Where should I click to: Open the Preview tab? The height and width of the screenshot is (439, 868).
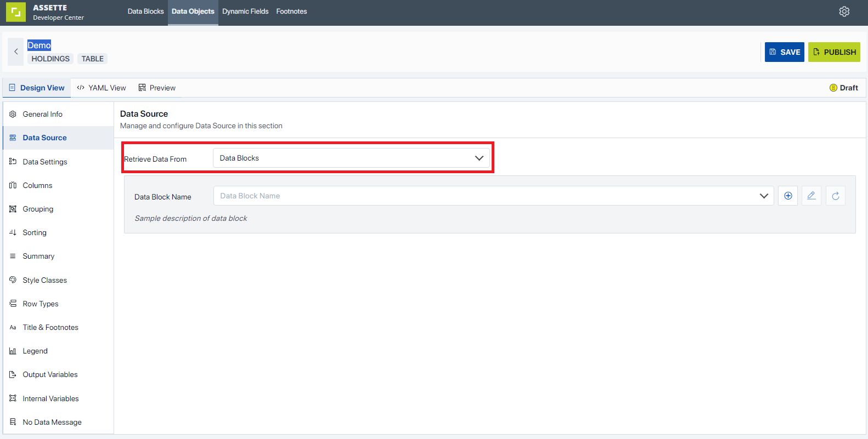tap(157, 88)
